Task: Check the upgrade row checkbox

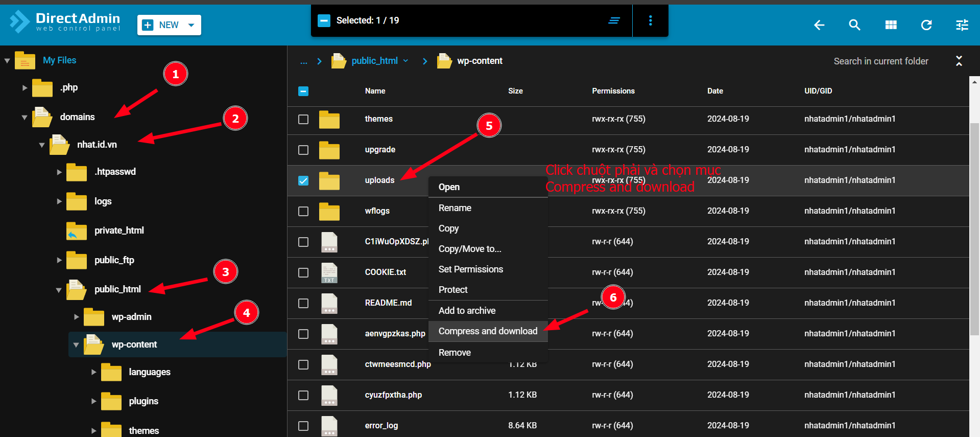Action: coord(303,150)
